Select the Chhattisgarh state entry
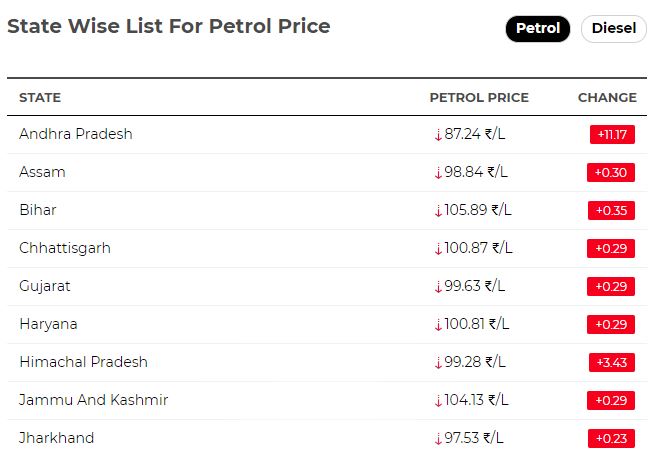The height and width of the screenshot is (471, 664). click(x=65, y=248)
